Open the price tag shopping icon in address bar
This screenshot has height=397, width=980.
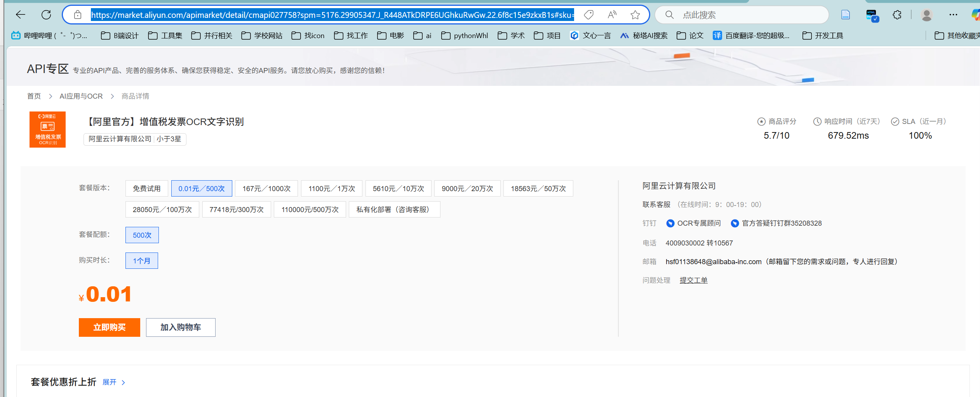(589, 15)
